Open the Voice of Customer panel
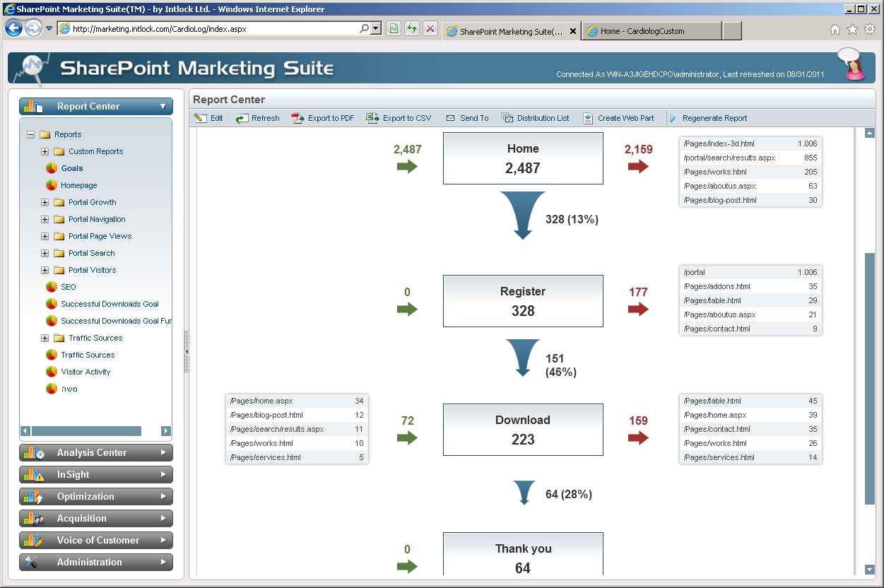884x588 pixels. [96, 541]
